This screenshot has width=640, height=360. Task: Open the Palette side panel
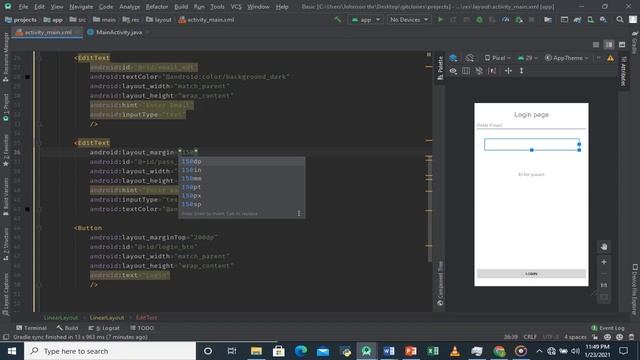coord(440,68)
